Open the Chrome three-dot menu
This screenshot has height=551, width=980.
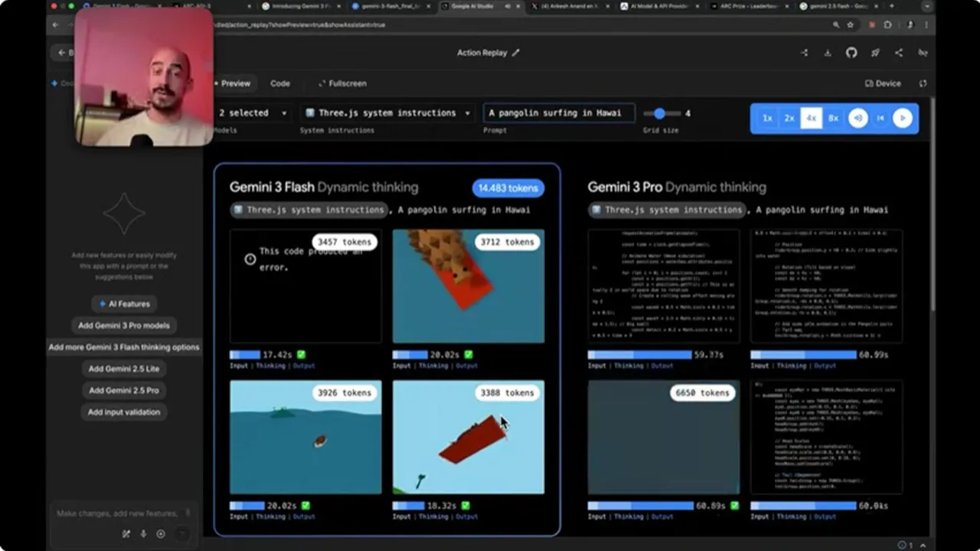pyautogui.click(x=925, y=24)
